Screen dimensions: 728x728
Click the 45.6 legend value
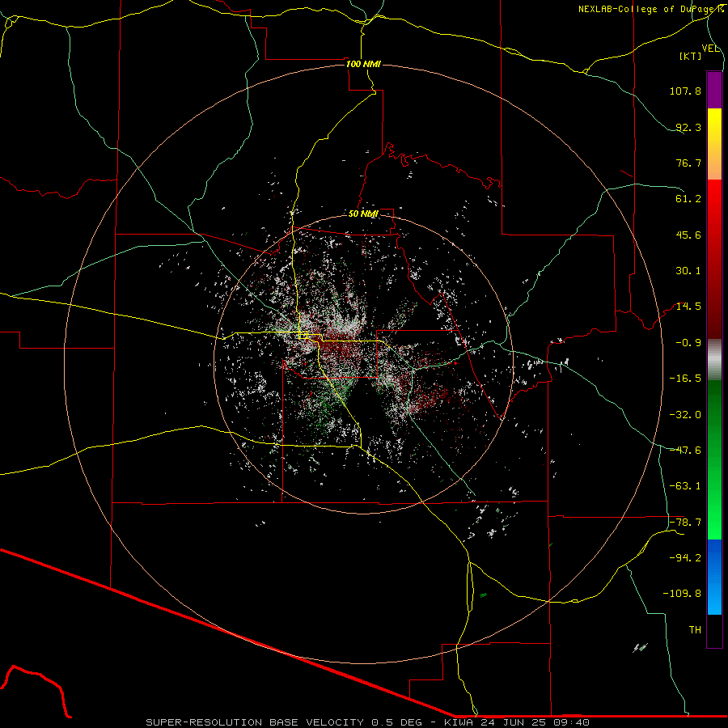(688, 235)
